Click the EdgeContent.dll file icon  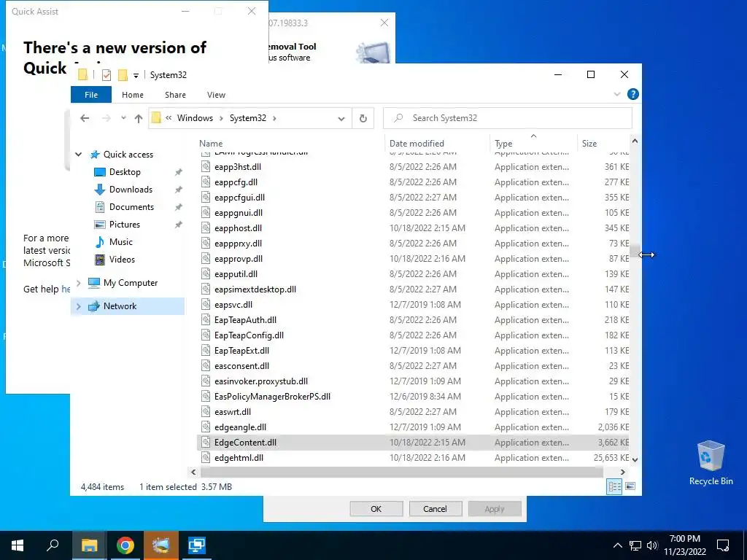click(205, 443)
